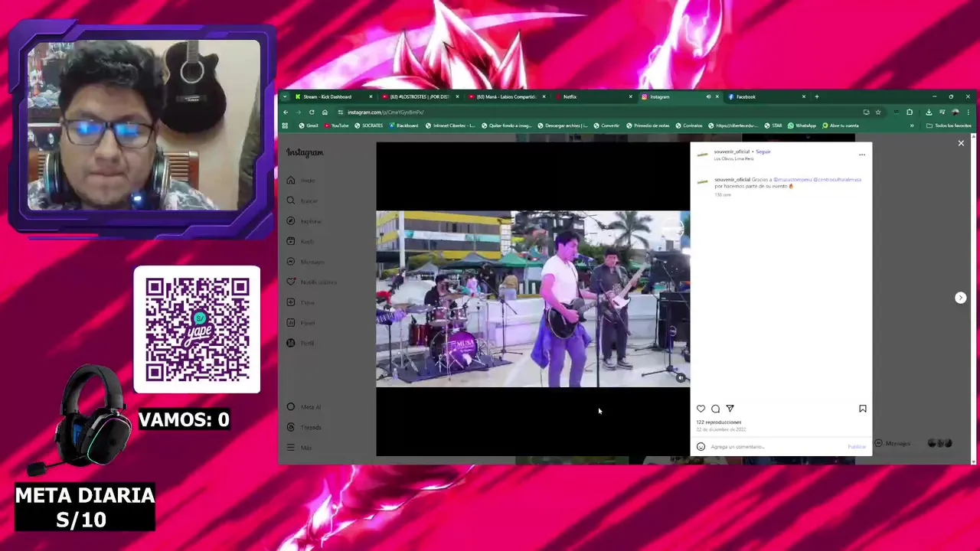Save the post with the bookmark icon

pos(862,409)
